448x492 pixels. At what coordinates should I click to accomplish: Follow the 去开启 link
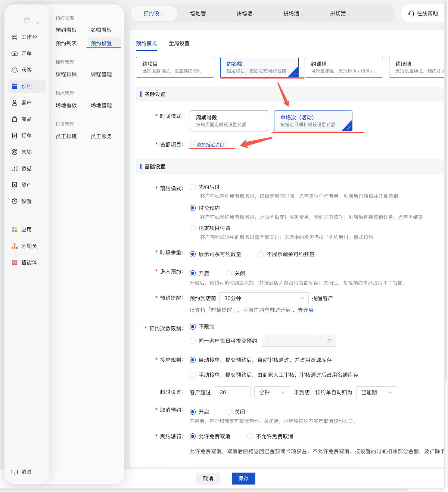(x=306, y=310)
